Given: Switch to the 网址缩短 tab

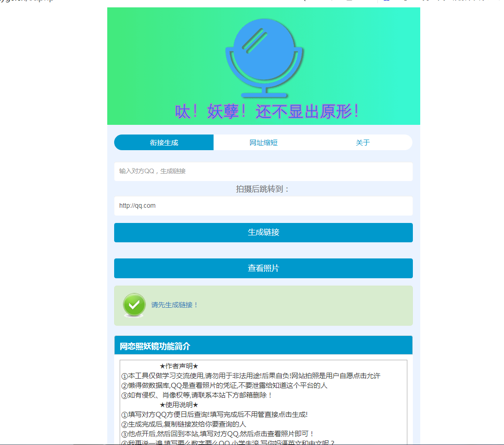Looking at the screenshot, I should pos(263,142).
